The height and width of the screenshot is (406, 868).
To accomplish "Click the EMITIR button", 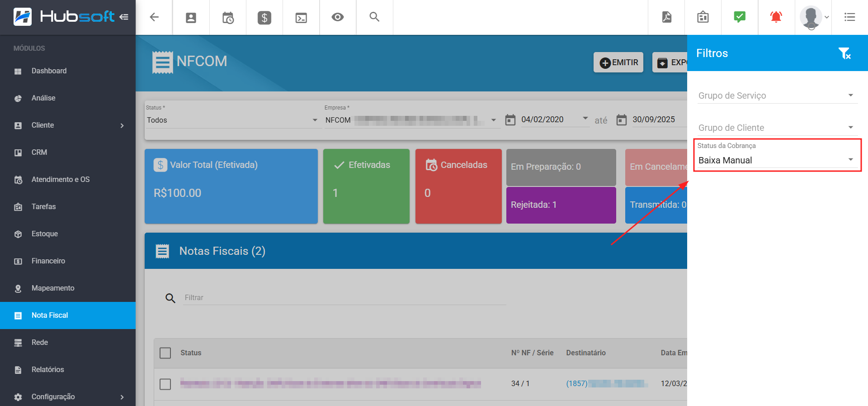I will 618,62.
